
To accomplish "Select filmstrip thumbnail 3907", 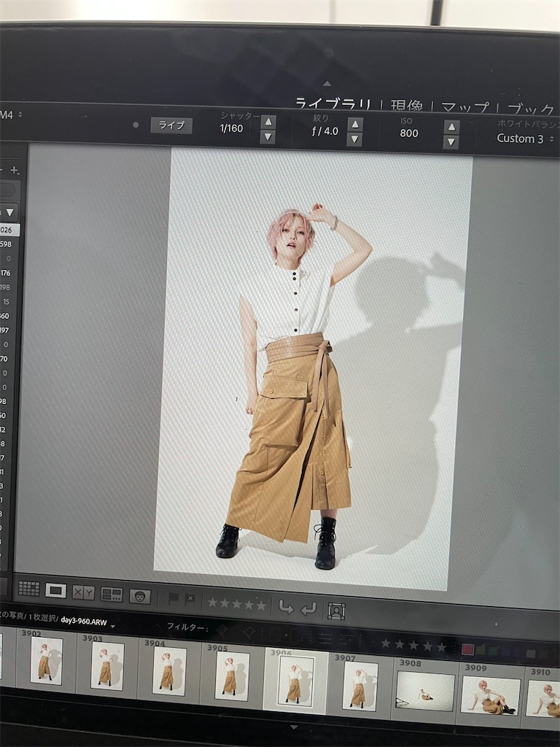I will coord(360,686).
